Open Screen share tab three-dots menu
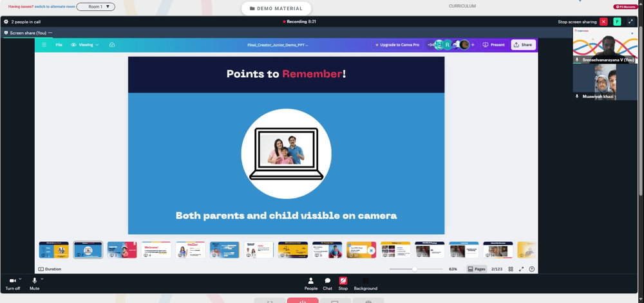Image resolution: width=644 pixels, height=303 pixels. coord(50,33)
